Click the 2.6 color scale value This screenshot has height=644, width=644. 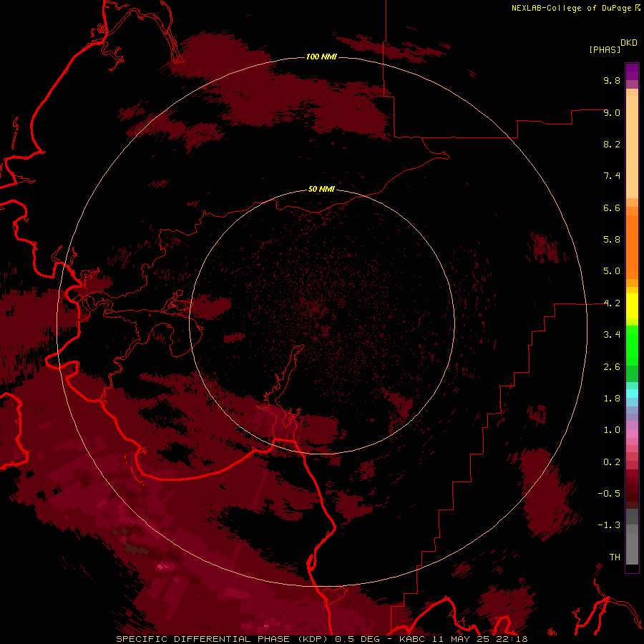pos(612,367)
